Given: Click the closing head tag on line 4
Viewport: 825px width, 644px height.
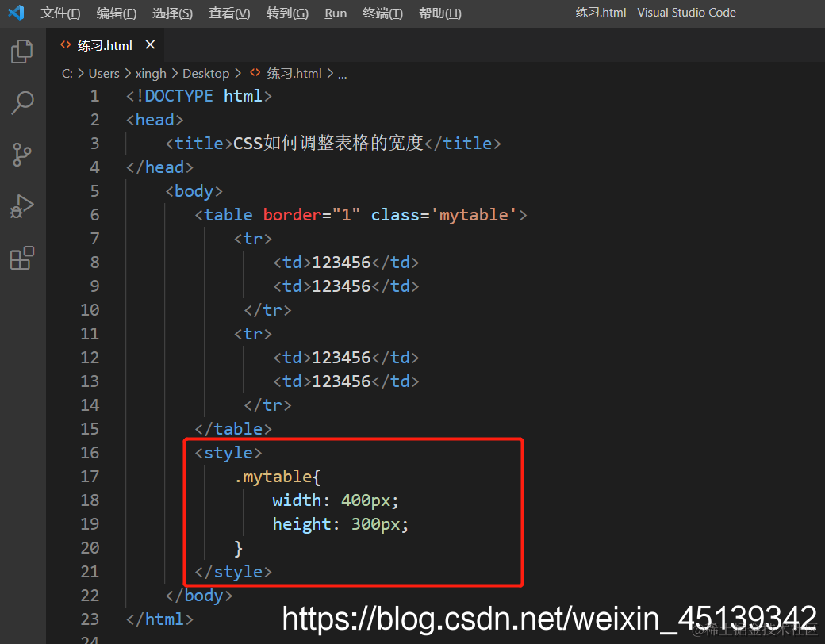Looking at the screenshot, I should click(159, 167).
